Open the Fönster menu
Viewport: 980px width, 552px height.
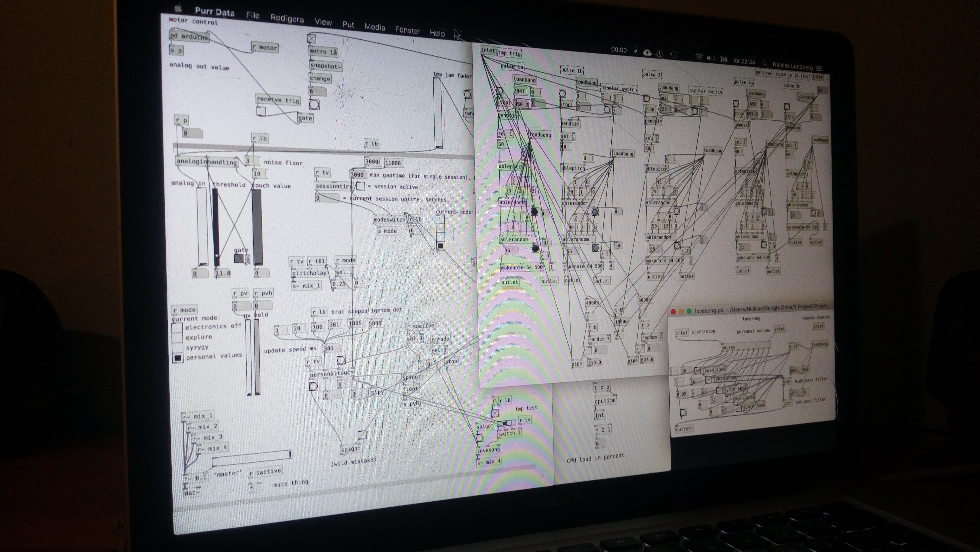pyautogui.click(x=408, y=30)
